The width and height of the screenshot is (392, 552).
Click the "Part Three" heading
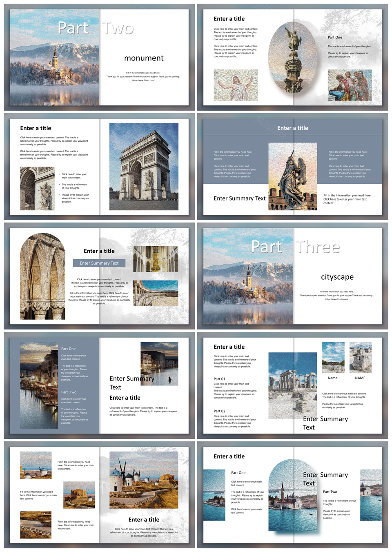(295, 247)
